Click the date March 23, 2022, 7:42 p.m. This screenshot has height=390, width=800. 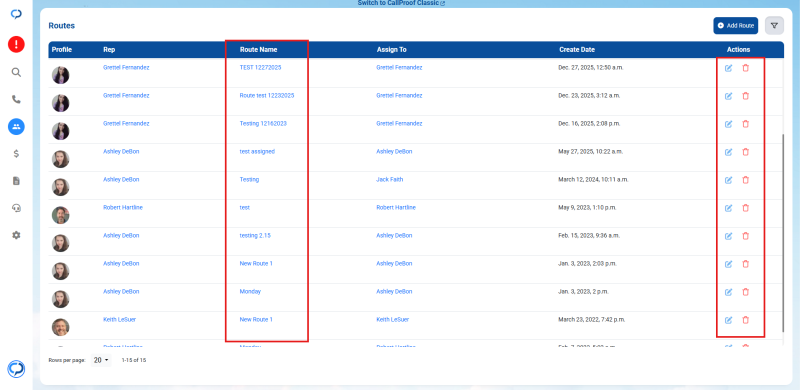[x=591, y=320]
